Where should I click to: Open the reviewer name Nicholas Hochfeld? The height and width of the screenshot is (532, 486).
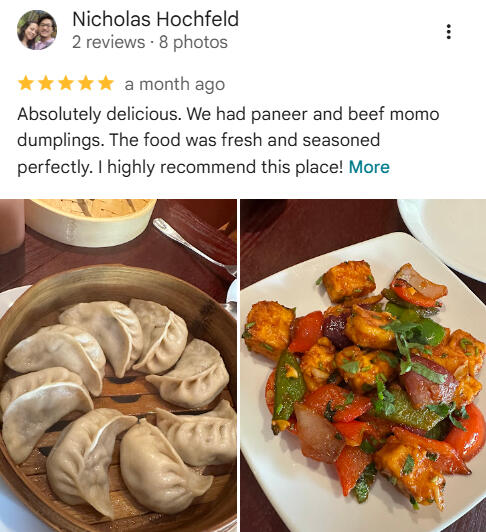(x=155, y=19)
